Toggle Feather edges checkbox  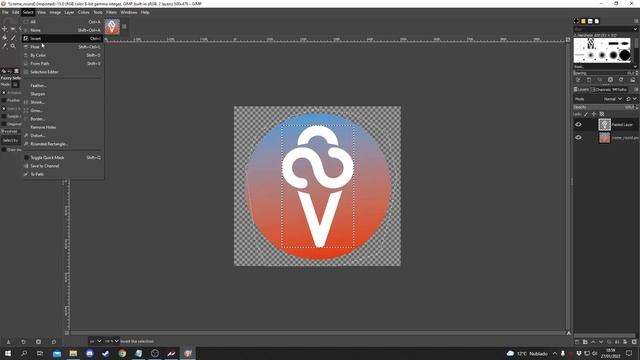[4, 100]
